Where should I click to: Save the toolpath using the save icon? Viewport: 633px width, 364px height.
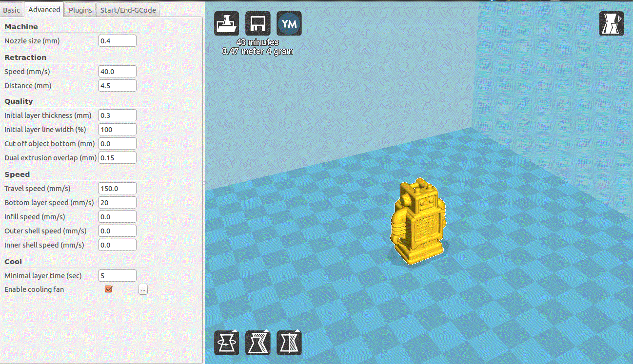(258, 23)
